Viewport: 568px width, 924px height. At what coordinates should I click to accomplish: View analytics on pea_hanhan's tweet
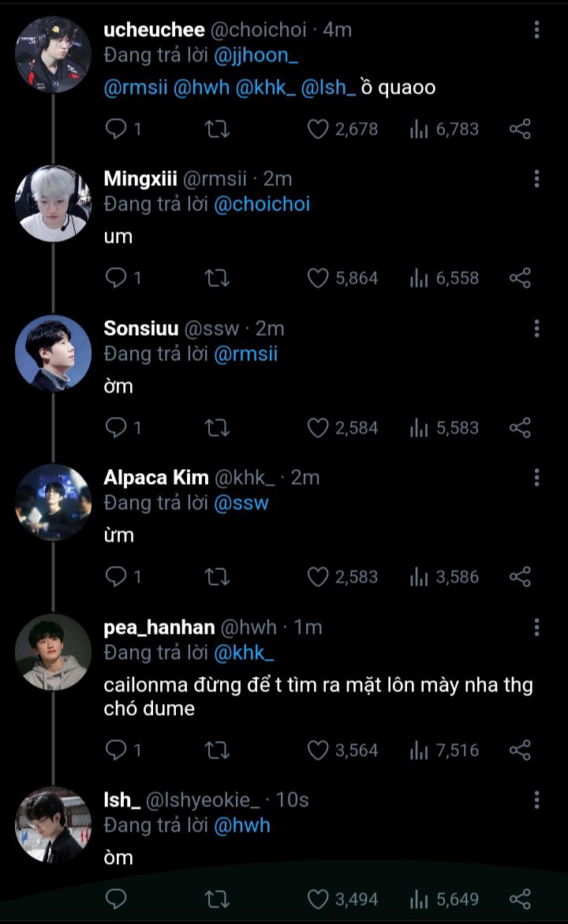444,751
